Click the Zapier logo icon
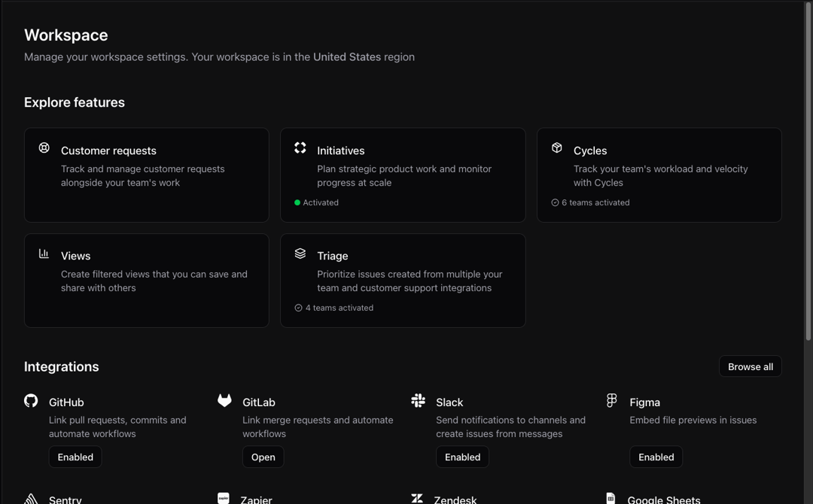813x504 pixels. pyautogui.click(x=224, y=498)
